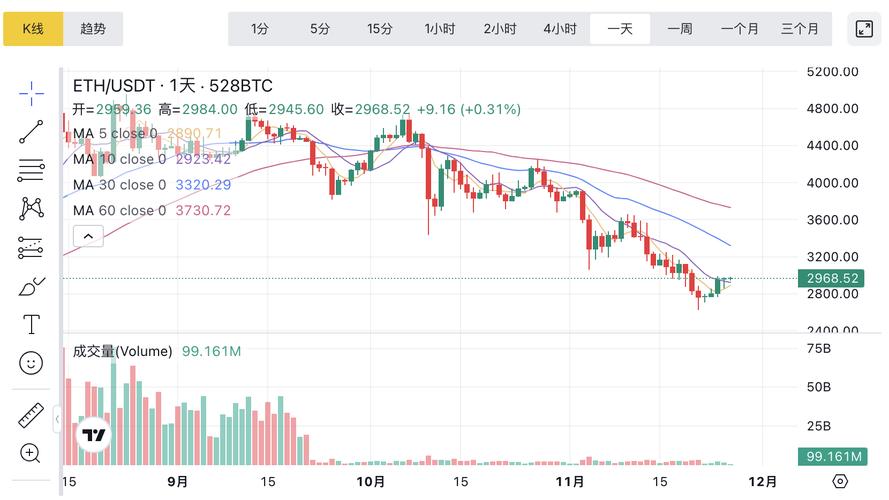Switch to the 趋势 trend tab
The image size is (889, 500).
93,29
